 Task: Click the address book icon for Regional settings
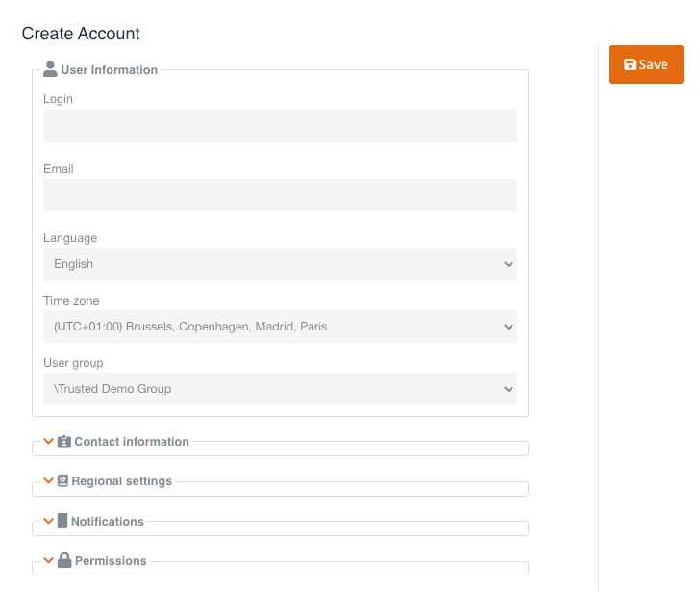62,481
